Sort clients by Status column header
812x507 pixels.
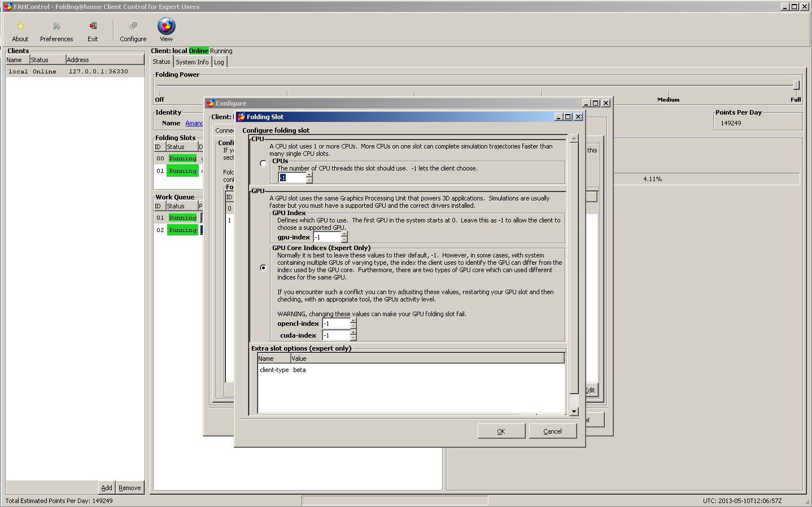(47, 60)
